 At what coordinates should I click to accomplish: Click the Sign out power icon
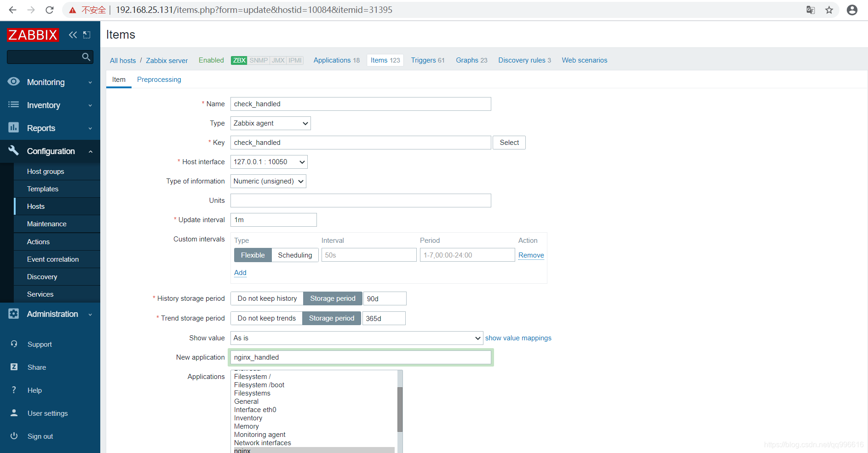click(x=14, y=436)
